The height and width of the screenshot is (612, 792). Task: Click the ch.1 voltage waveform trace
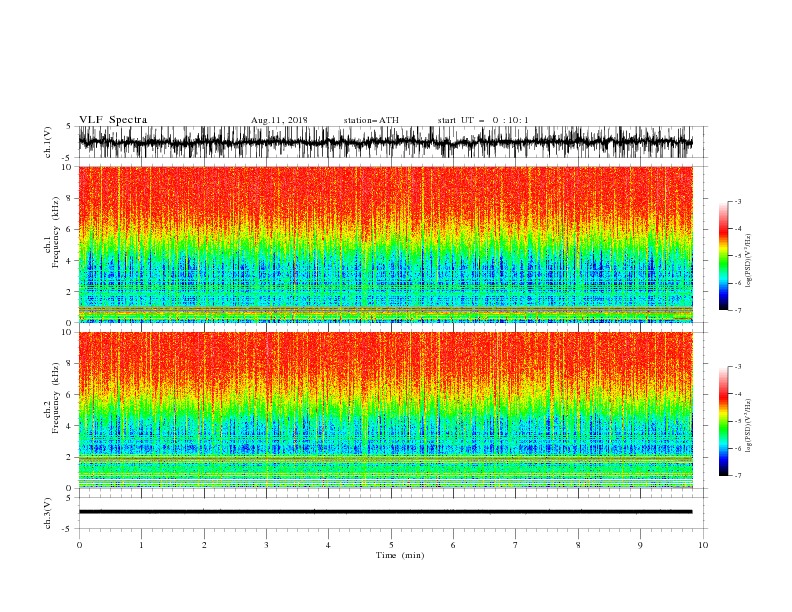point(385,142)
